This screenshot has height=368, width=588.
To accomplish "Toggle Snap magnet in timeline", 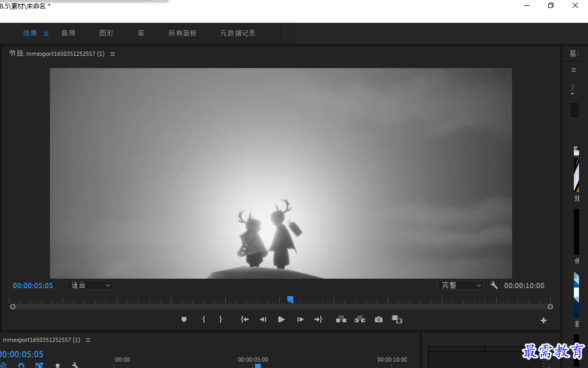I will tap(21, 366).
